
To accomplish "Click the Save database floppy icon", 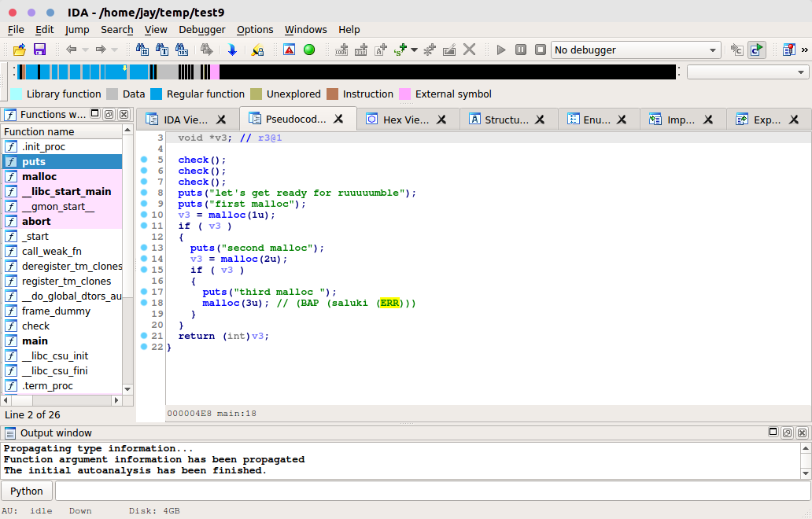I will (x=39, y=50).
